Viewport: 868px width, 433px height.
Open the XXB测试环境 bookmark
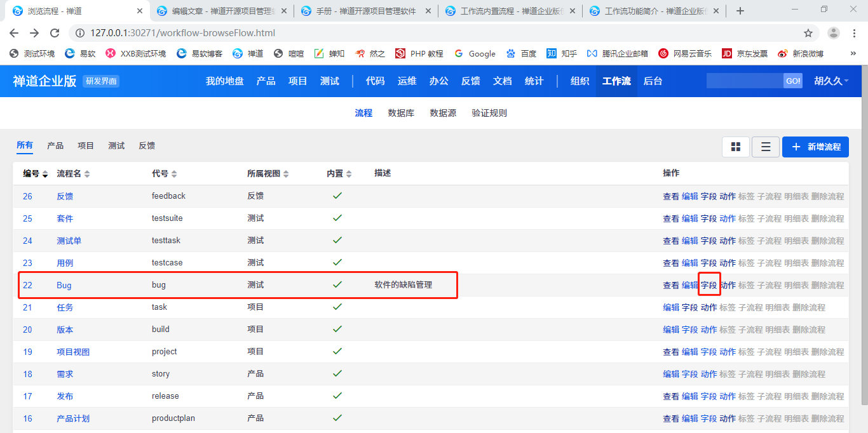point(135,53)
